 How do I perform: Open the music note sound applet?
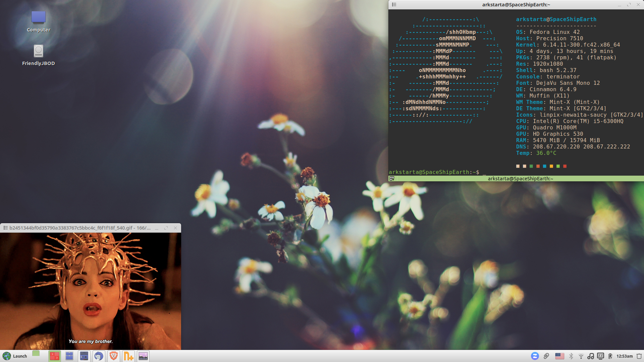(591, 356)
